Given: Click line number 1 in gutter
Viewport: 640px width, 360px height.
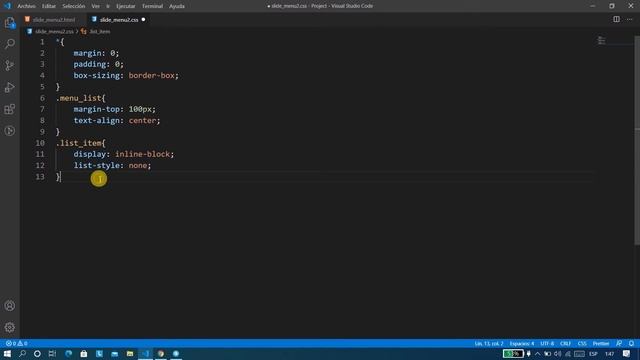Looking at the screenshot, I should click(x=42, y=42).
